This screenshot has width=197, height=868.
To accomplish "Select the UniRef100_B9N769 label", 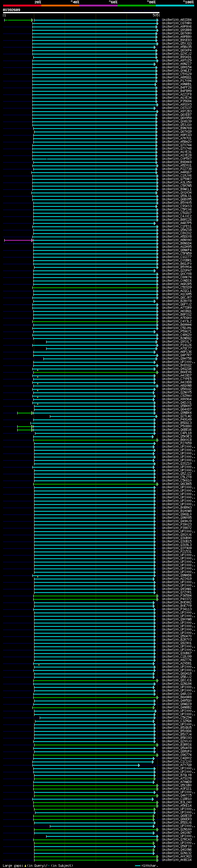I will coord(177,128).
